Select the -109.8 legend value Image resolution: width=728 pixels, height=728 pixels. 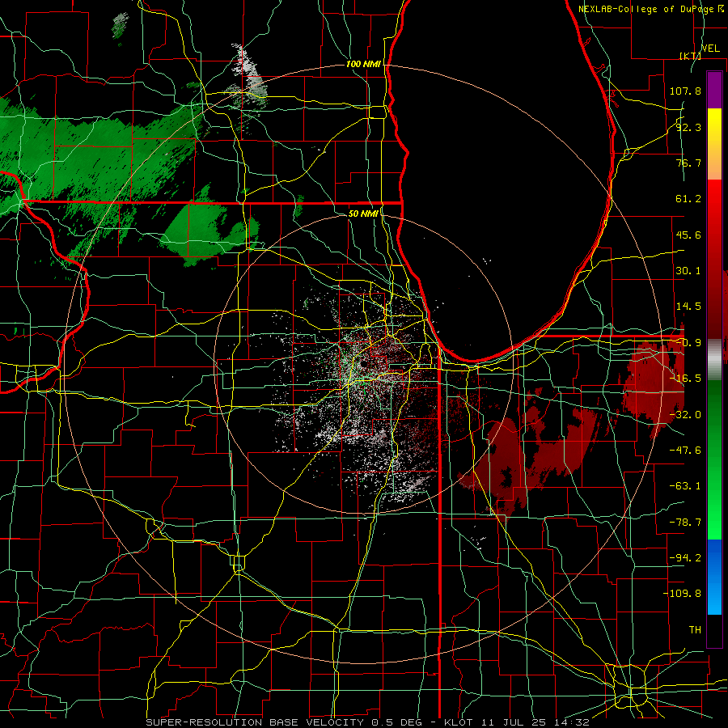682,594
